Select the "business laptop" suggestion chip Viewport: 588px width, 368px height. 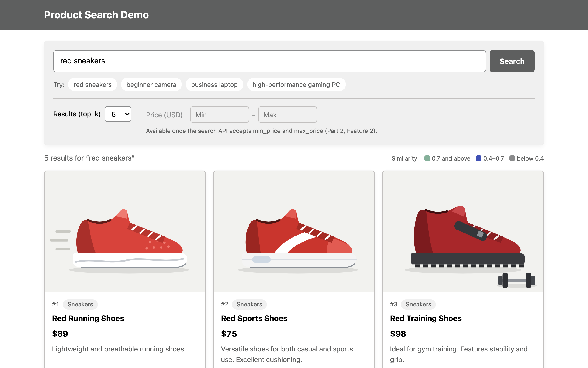coord(214,84)
